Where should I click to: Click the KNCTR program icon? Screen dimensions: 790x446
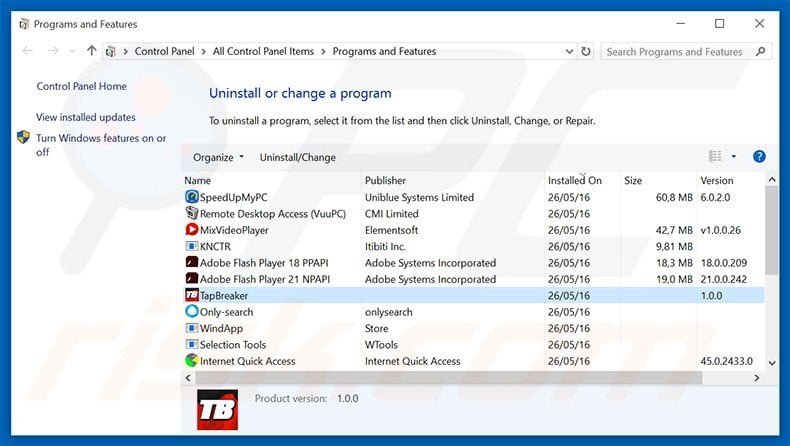(191, 246)
